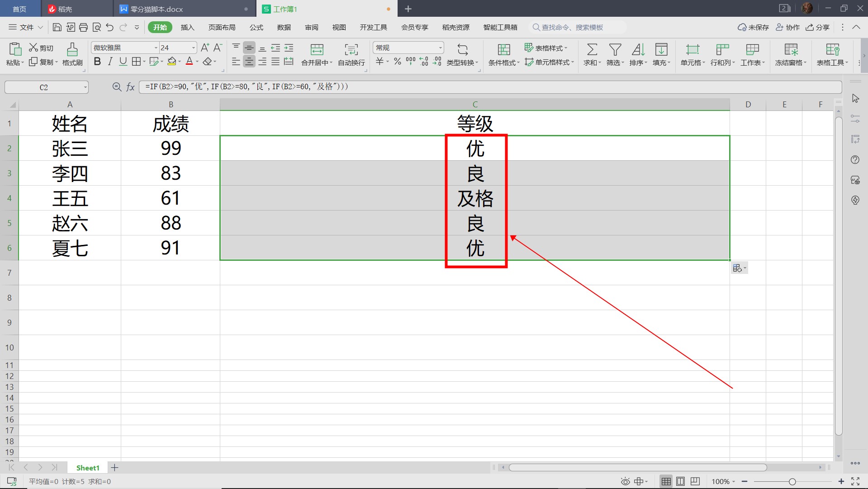Click the Name Box showing C2
Image resolution: width=868 pixels, height=489 pixels.
tap(44, 87)
